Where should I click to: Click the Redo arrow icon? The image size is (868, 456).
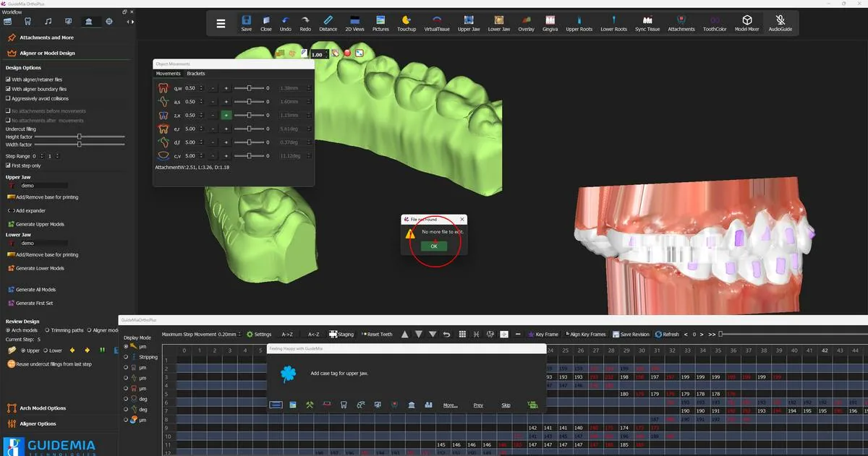305,23
